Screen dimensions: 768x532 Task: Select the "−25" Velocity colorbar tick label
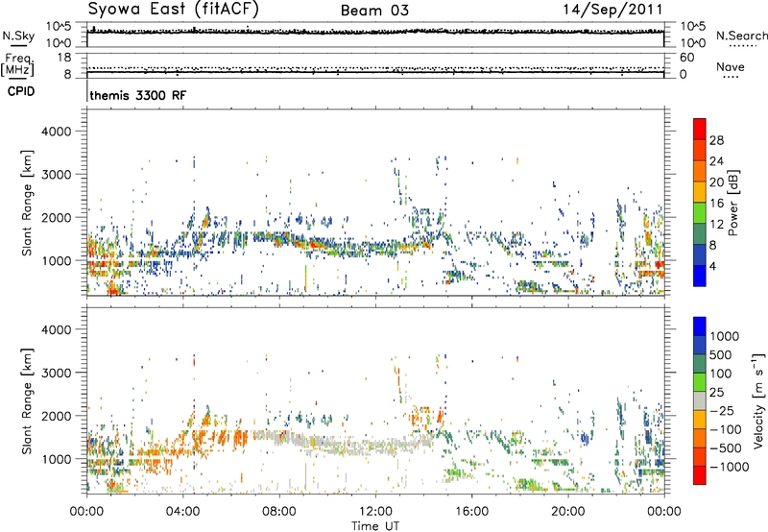[722, 411]
